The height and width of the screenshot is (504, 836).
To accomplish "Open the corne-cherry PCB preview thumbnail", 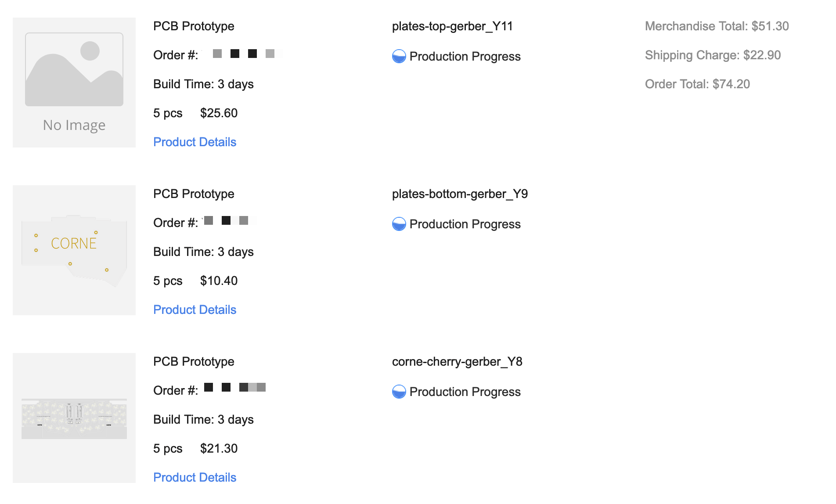I will (74, 418).
